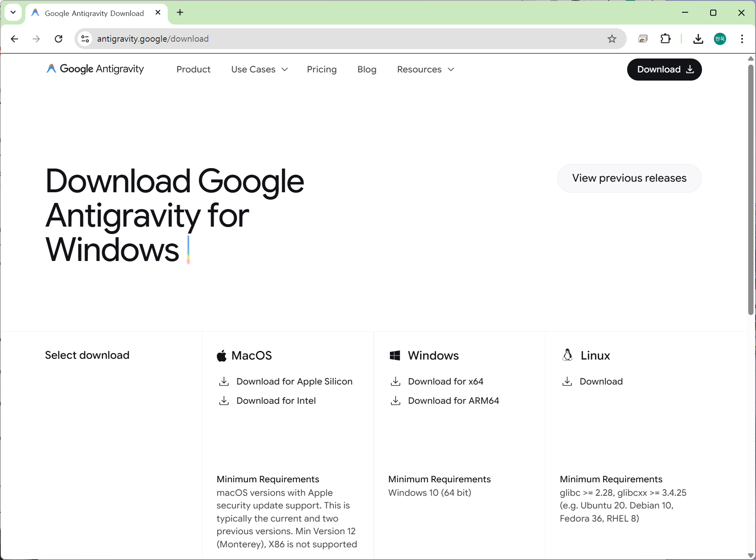Click the download icon beside ARM64
The height and width of the screenshot is (560, 756).
click(396, 400)
